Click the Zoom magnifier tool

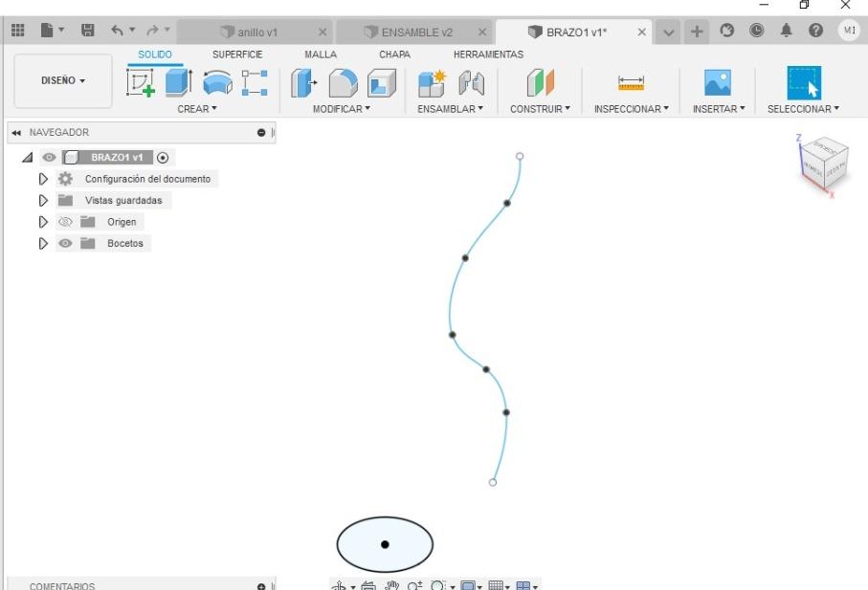click(x=414, y=586)
